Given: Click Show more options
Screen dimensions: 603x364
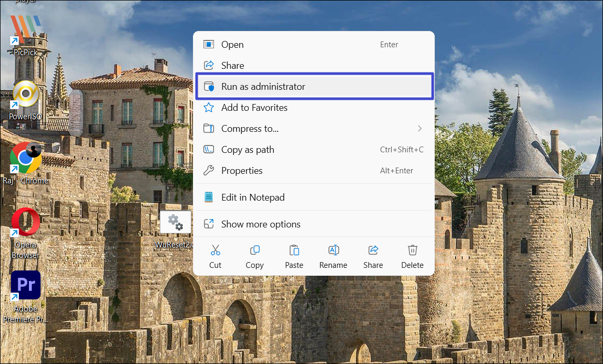Looking at the screenshot, I should 261,224.
